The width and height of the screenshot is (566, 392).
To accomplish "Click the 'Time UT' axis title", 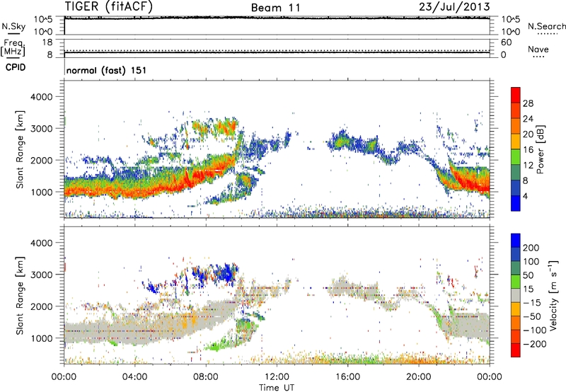I will click(x=277, y=388).
